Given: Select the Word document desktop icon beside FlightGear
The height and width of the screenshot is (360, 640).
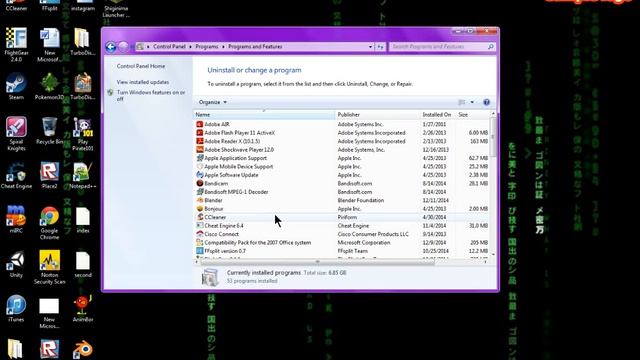Looking at the screenshot, I should pyautogui.click(x=49, y=44).
